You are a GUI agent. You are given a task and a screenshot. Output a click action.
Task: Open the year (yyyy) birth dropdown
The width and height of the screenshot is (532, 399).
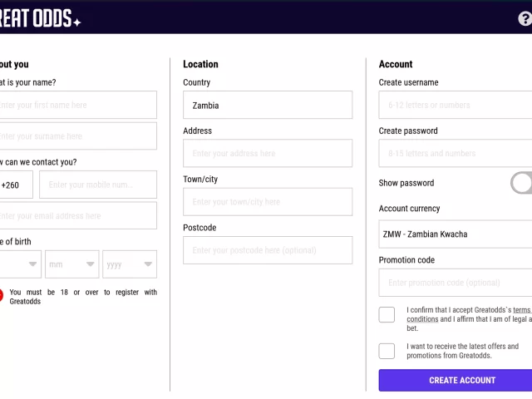tap(130, 264)
